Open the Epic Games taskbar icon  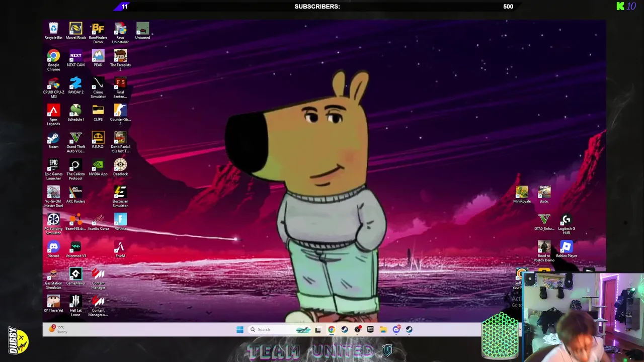point(370,330)
